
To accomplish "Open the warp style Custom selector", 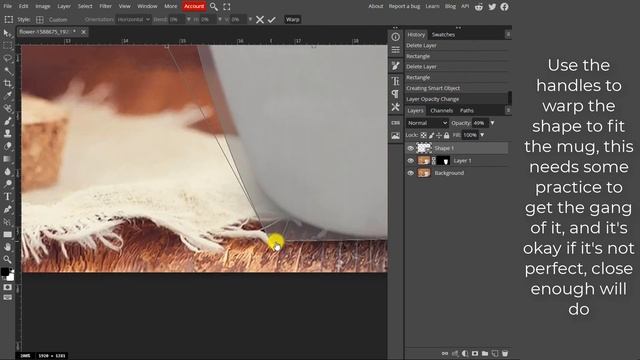I will tap(52, 19).
